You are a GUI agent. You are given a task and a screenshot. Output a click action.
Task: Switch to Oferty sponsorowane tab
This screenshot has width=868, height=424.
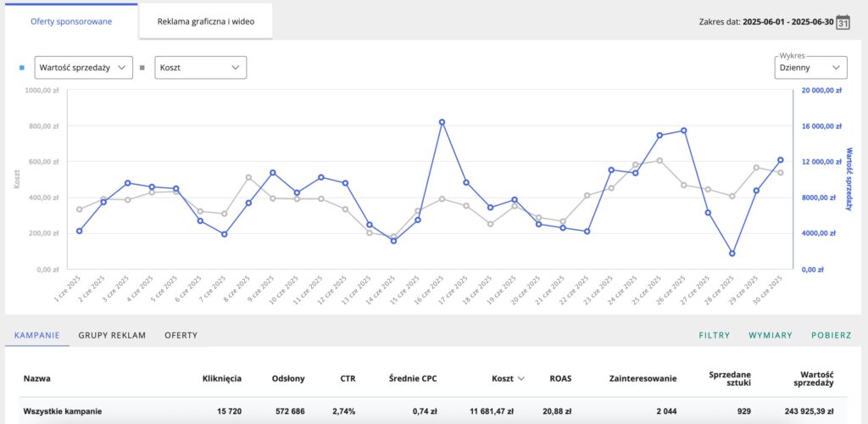click(71, 21)
